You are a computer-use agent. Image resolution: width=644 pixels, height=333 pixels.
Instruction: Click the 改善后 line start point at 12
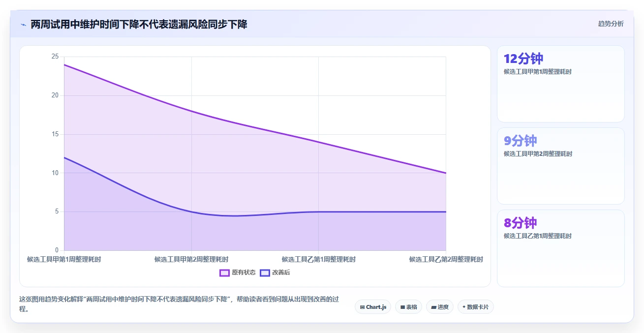click(64, 157)
